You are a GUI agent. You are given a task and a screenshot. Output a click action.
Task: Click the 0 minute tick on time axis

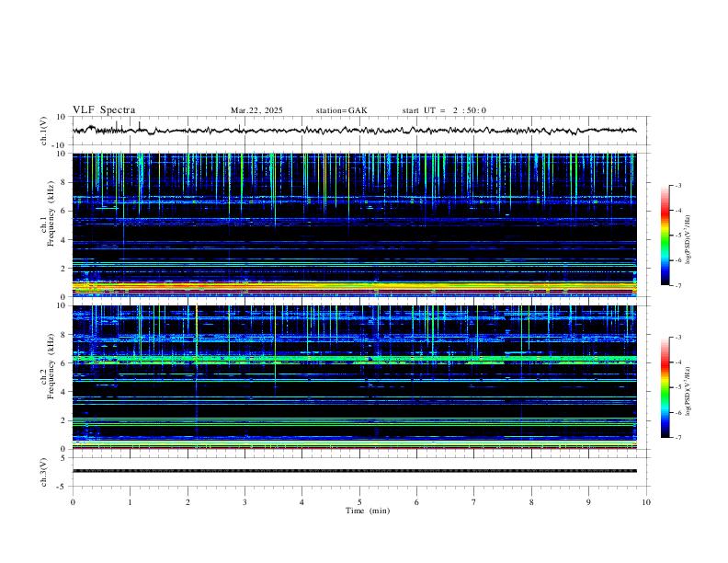(73, 502)
